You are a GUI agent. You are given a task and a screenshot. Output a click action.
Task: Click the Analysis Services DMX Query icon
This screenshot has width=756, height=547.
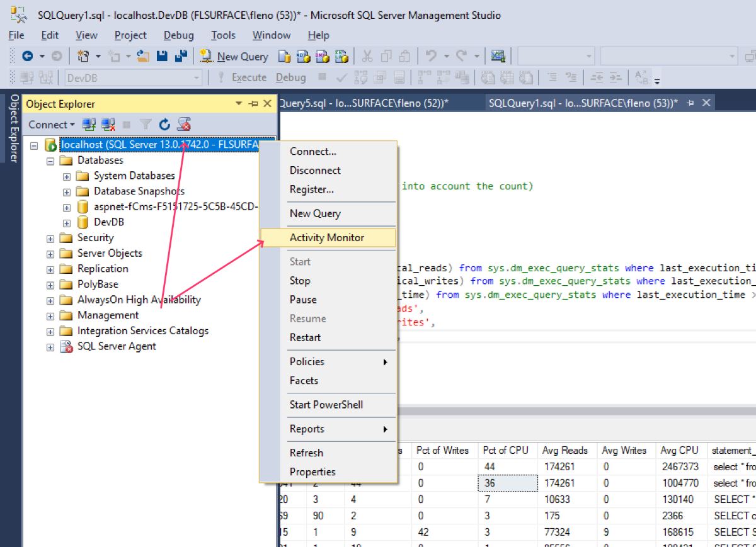pyautogui.click(x=323, y=56)
